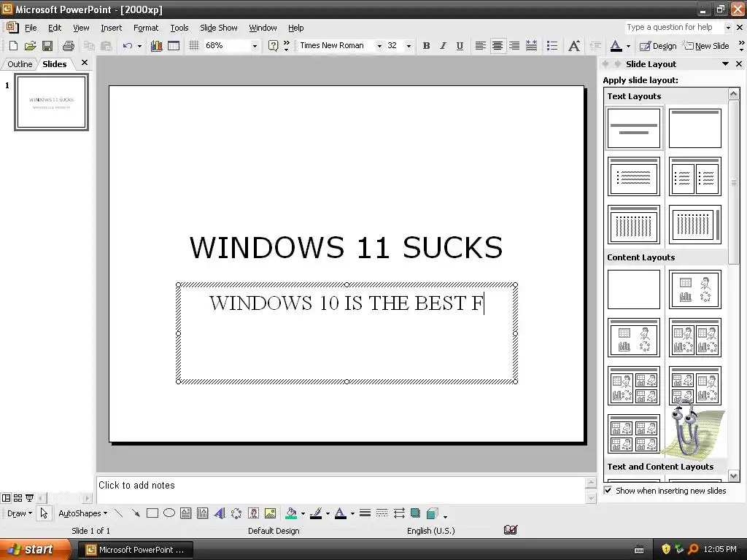
Task: Click the distribute text alignment icon
Action: 531,46
